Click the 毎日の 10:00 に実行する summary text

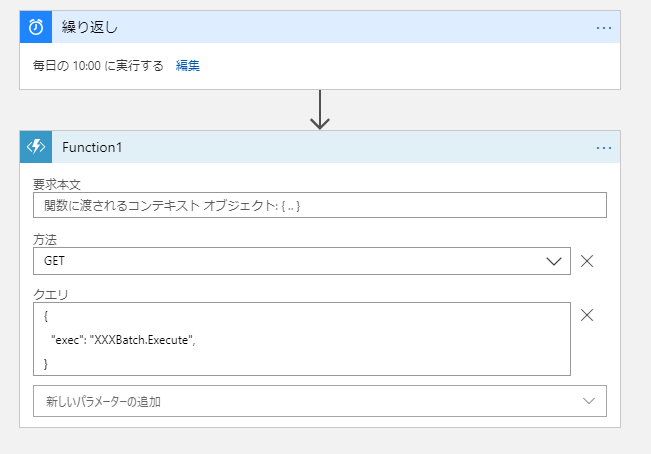tap(98, 66)
